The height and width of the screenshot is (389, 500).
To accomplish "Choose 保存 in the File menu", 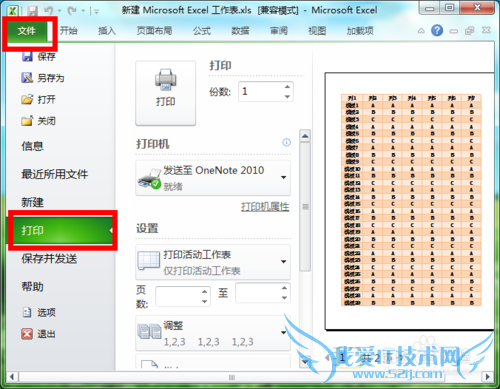I will coord(39,56).
